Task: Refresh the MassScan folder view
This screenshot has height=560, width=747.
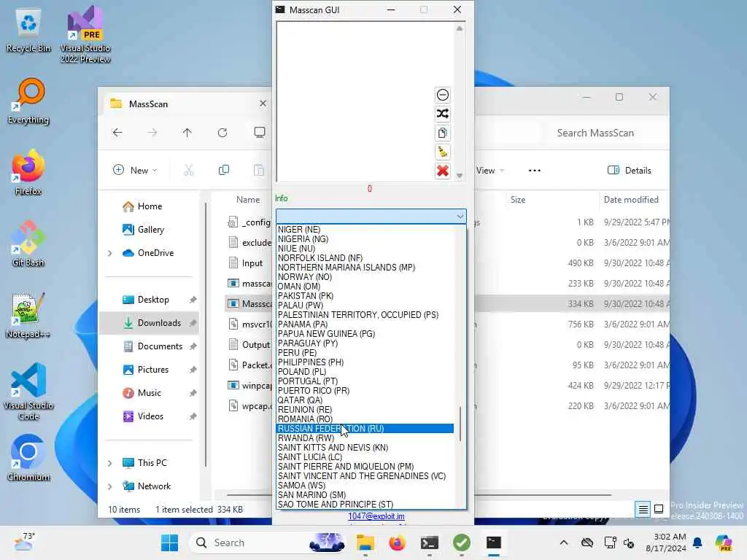Action: pyautogui.click(x=222, y=133)
